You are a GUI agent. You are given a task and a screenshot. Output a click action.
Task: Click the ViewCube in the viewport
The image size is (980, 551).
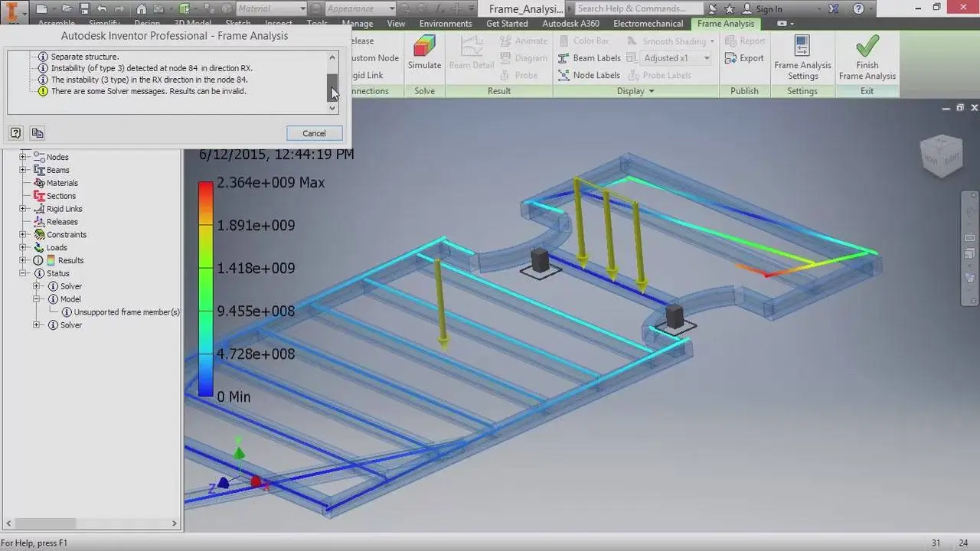point(942,155)
